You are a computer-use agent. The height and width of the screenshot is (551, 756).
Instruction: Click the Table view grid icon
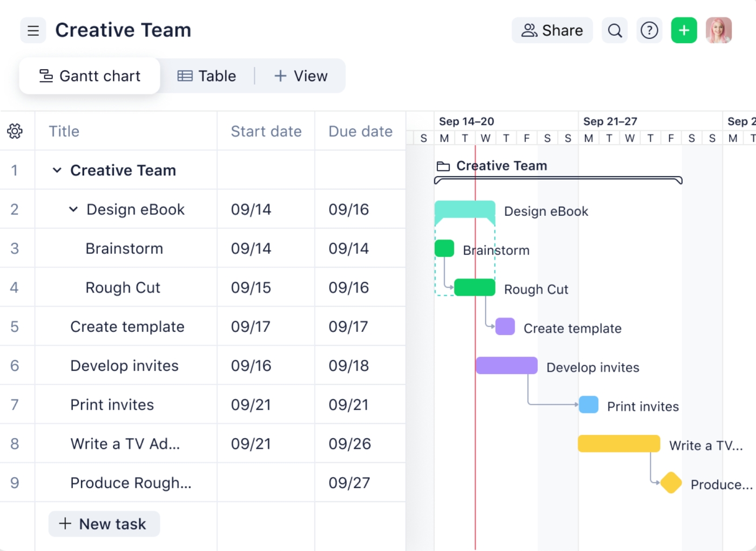click(185, 76)
